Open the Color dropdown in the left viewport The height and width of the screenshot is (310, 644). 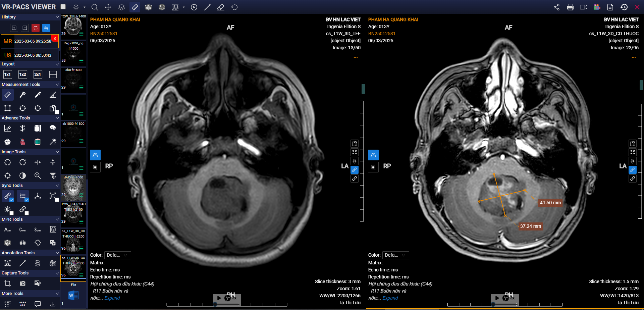(x=117, y=255)
